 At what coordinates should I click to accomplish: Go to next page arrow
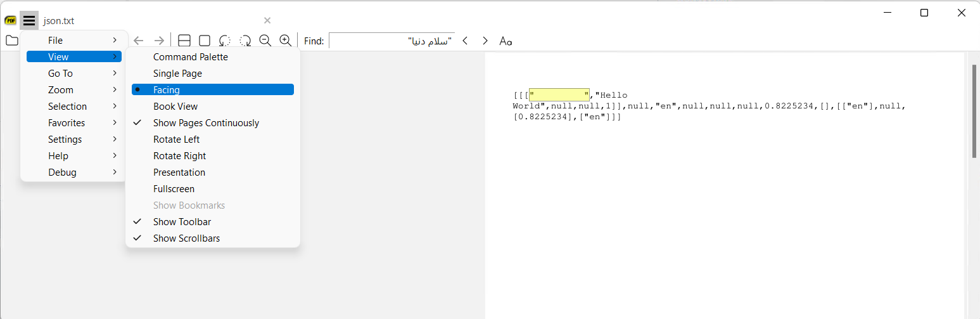coord(159,41)
